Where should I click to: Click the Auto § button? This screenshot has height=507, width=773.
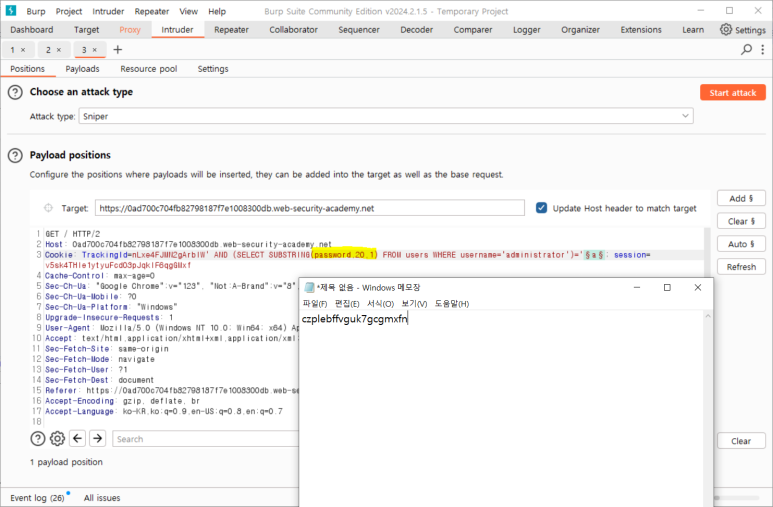[x=741, y=244]
